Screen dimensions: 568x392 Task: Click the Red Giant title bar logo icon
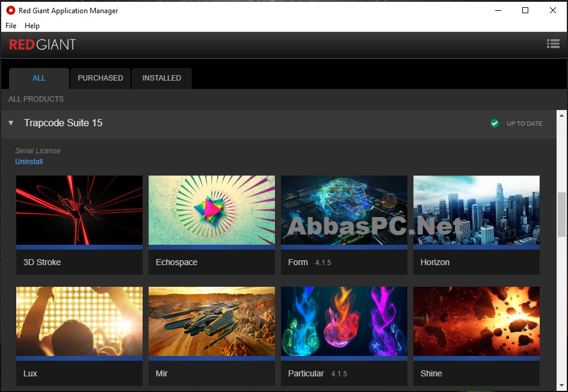(10, 10)
